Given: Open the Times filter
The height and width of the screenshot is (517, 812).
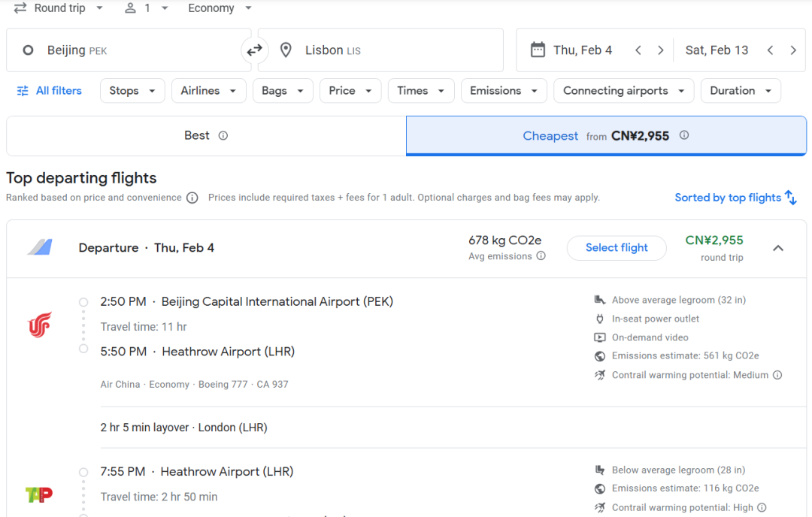Looking at the screenshot, I should 421,91.
